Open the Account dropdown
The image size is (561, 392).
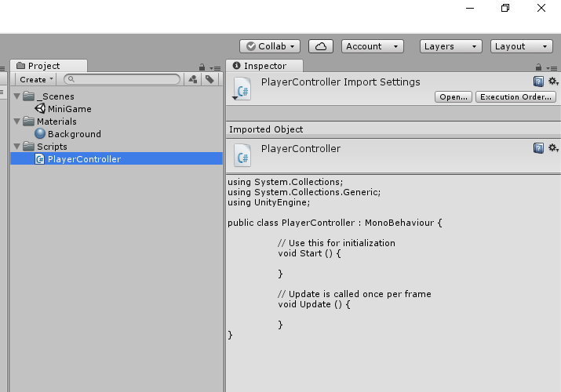coord(373,46)
